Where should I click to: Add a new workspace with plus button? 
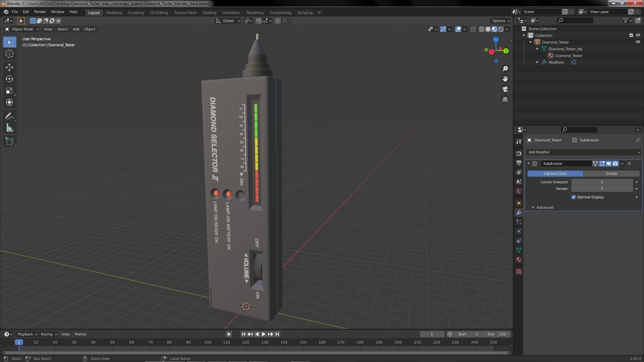[319, 13]
